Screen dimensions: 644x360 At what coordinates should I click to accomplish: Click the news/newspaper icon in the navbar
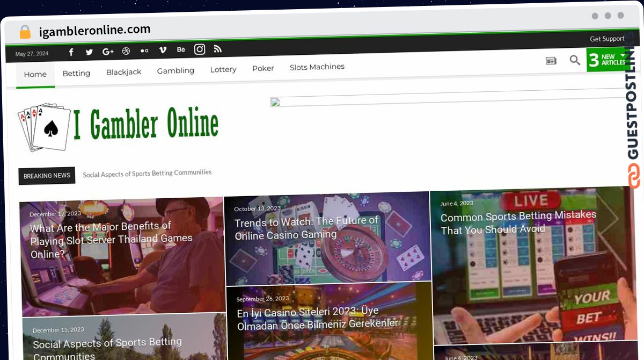551,61
